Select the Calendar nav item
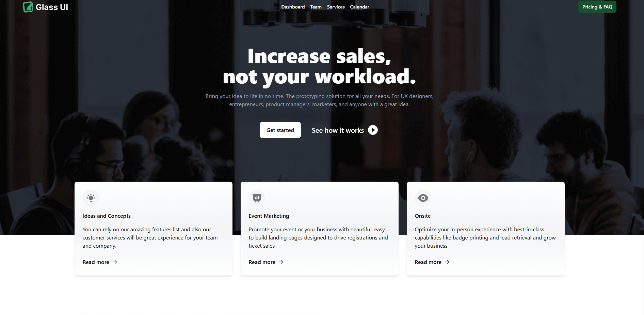This screenshot has height=315, width=644. [359, 7]
